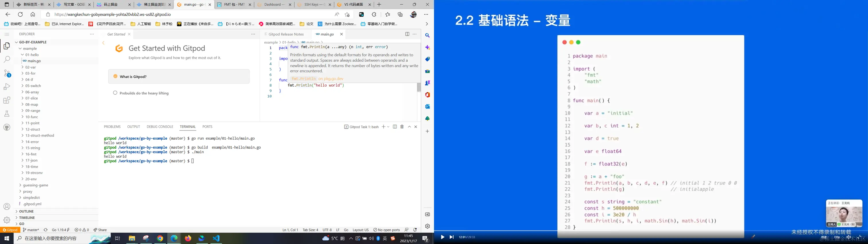Switch to the PORTS panel tab
Image resolution: width=868 pixels, height=244 pixels.
(x=207, y=126)
